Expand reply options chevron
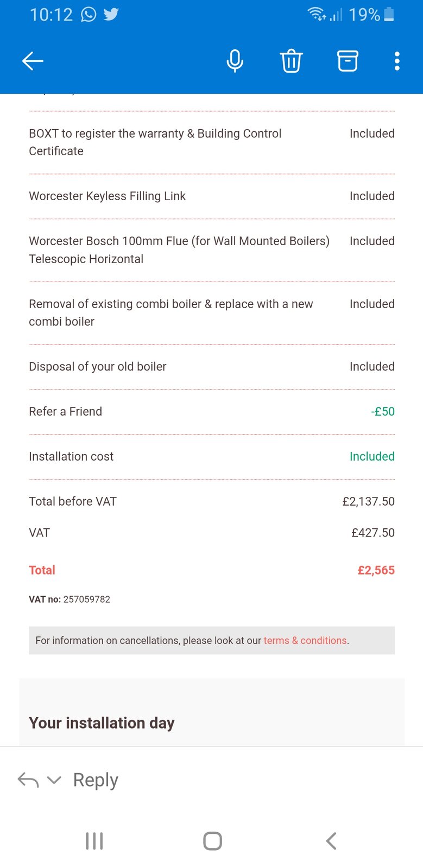 tap(54, 780)
